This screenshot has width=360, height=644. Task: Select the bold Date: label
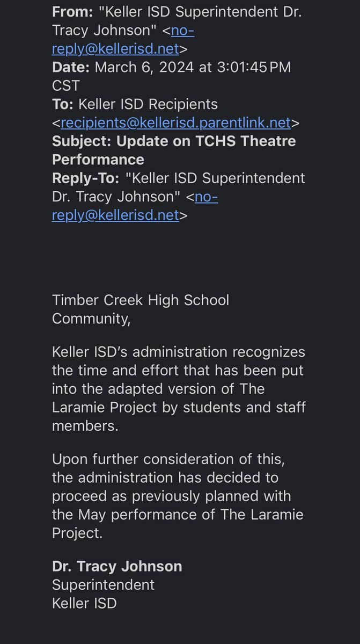tap(70, 67)
